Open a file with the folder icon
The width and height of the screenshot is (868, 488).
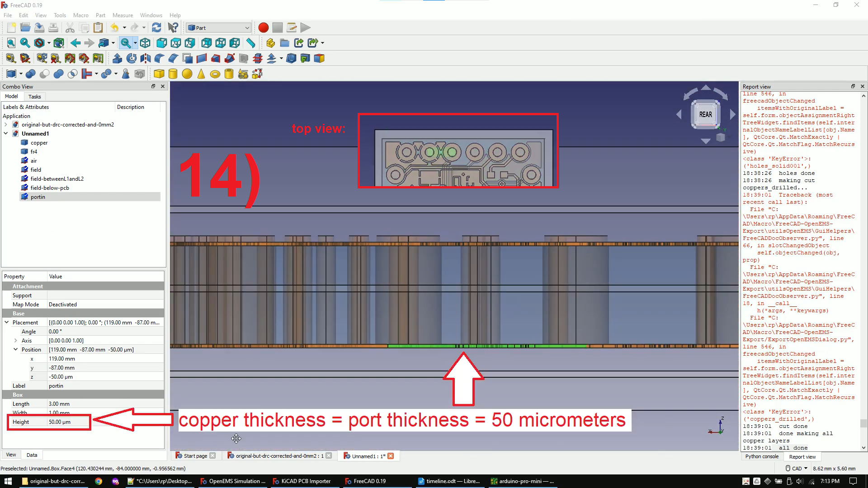[25, 28]
